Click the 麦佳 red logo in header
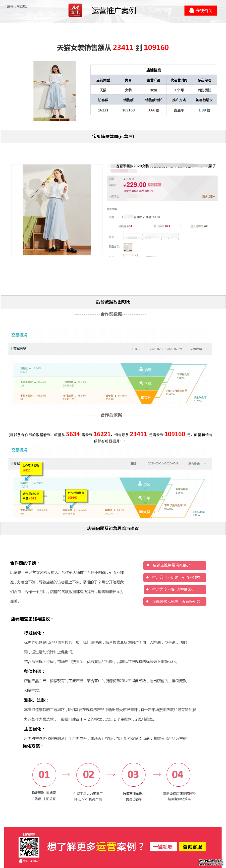Viewport: 226px width, 868px height. coord(75,10)
